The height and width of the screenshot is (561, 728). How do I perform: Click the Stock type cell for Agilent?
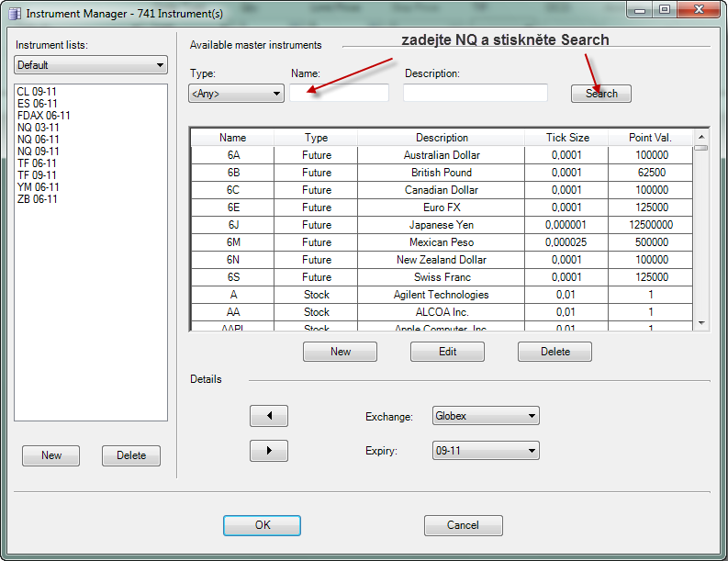(316, 295)
